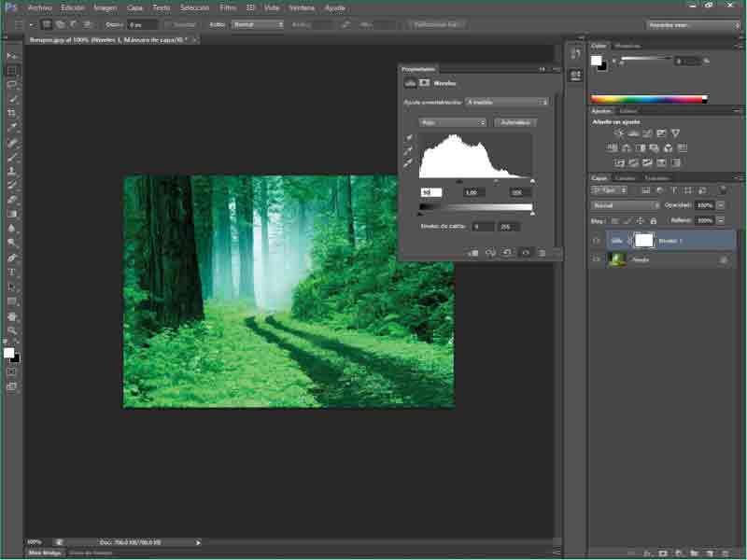The width and height of the screenshot is (747, 560).
Task: Click the Automático button in Levels
Action: pos(514,122)
